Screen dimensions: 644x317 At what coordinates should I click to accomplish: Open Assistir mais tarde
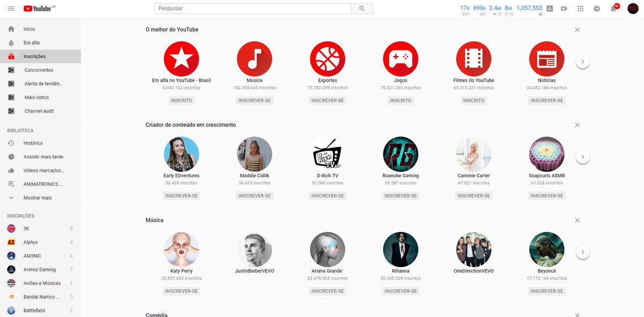[40, 157]
